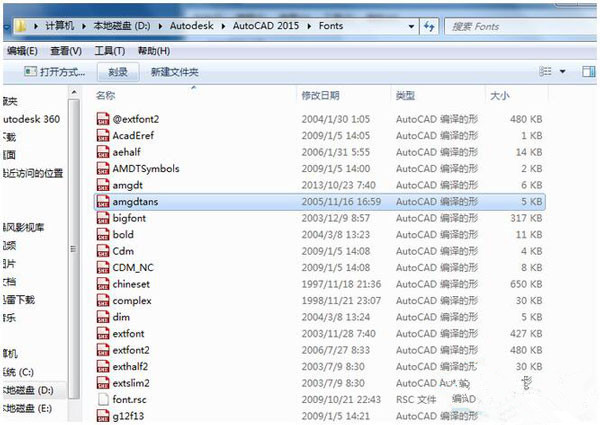600x425 pixels.
Task: Open the 帮助(H) menu
Action: pos(154,51)
